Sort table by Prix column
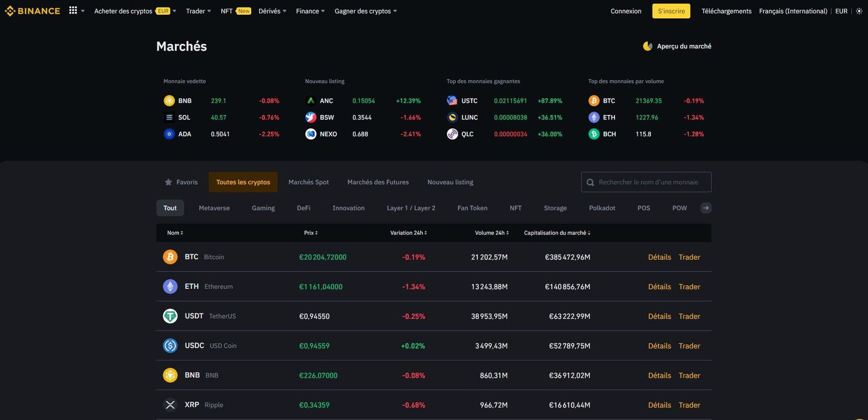The height and width of the screenshot is (420, 868). (311, 233)
